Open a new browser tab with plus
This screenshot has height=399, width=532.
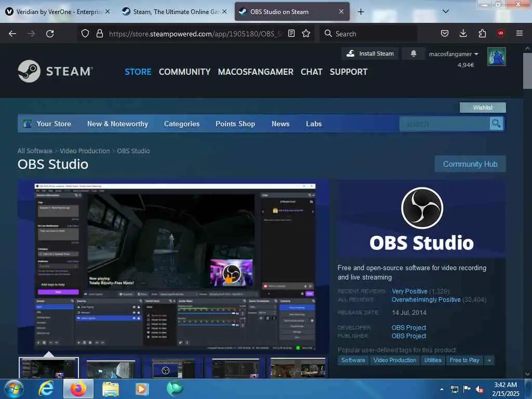361,12
